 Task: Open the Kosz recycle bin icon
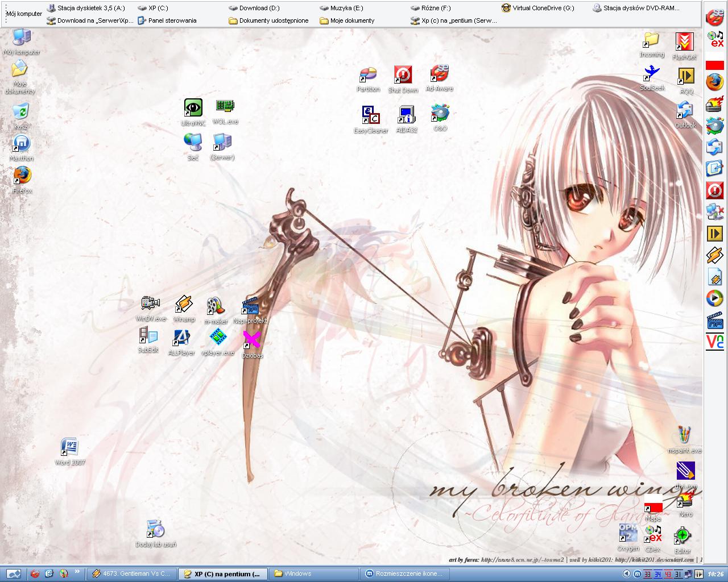pyautogui.click(x=21, y=117)
